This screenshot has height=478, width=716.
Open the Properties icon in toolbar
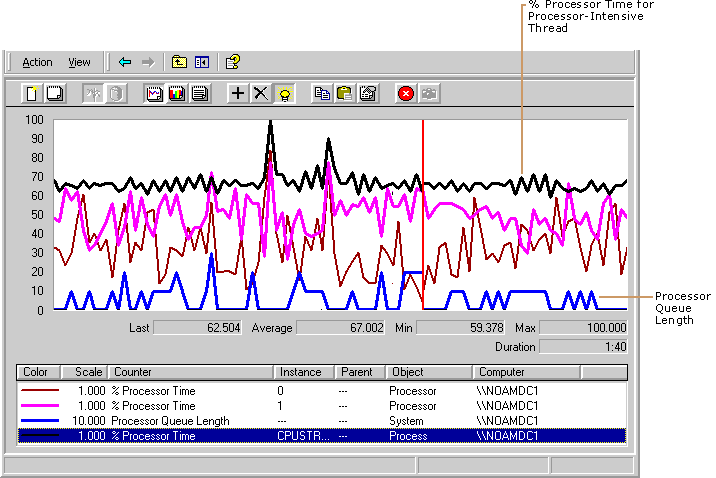click(x=367, y=94)
